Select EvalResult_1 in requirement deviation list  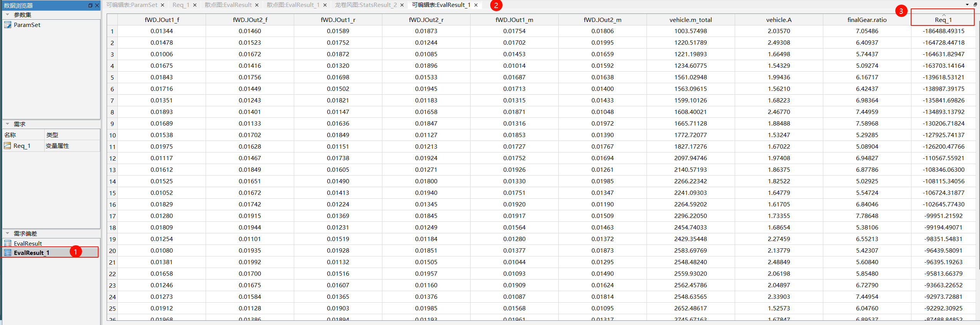tap(32, 253)
